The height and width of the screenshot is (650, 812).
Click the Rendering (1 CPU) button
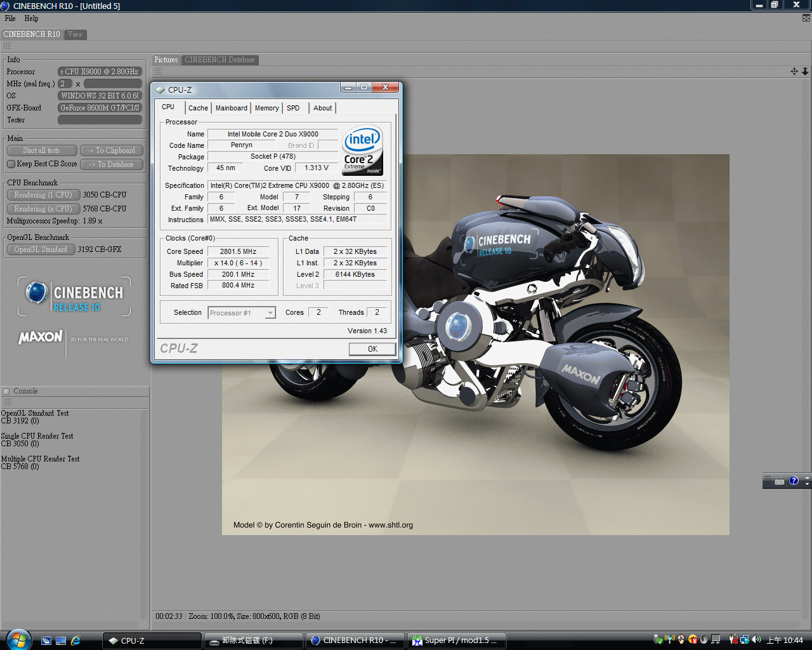[x=43, y=195]
